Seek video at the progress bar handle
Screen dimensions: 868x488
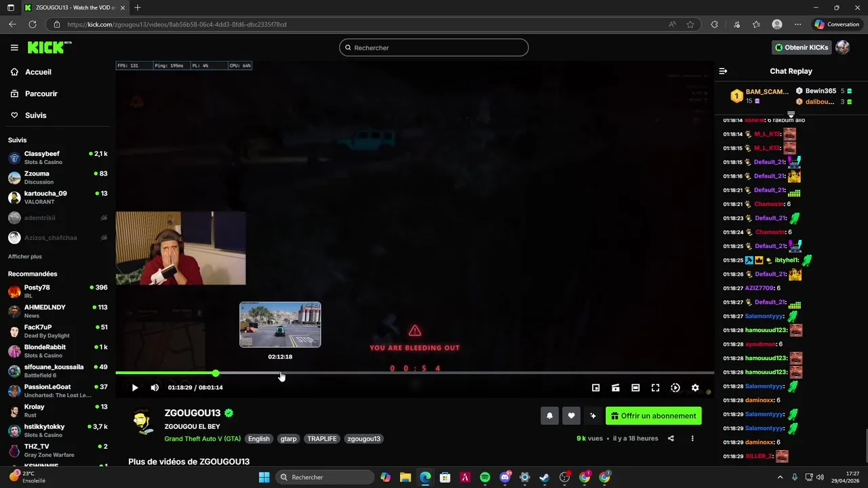[x=216, y=373]
